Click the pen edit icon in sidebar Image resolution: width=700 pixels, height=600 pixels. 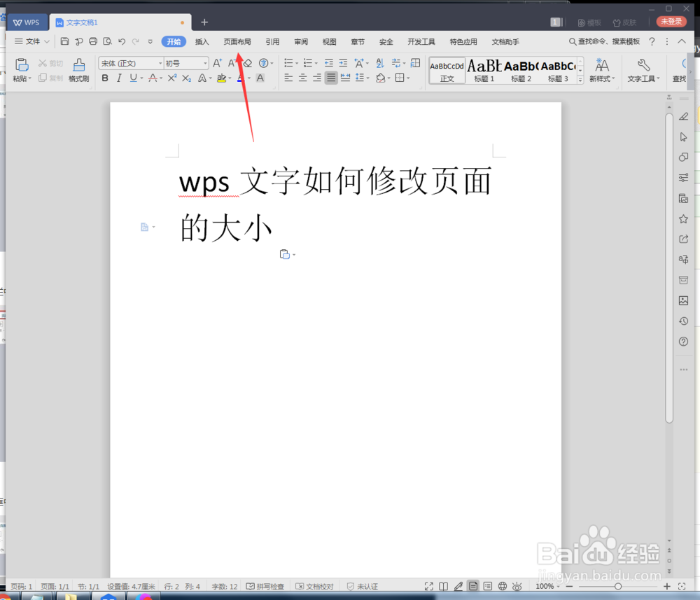[683, 116]
